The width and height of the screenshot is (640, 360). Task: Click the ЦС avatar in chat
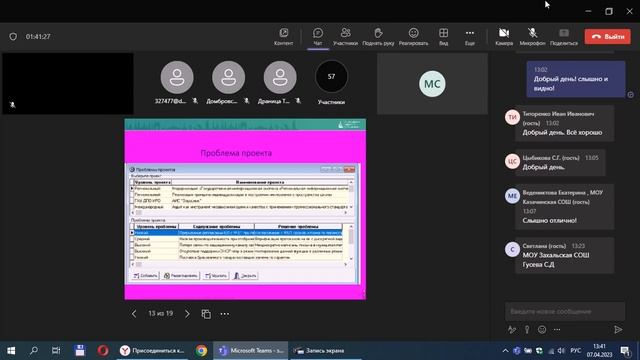point(512,161)
